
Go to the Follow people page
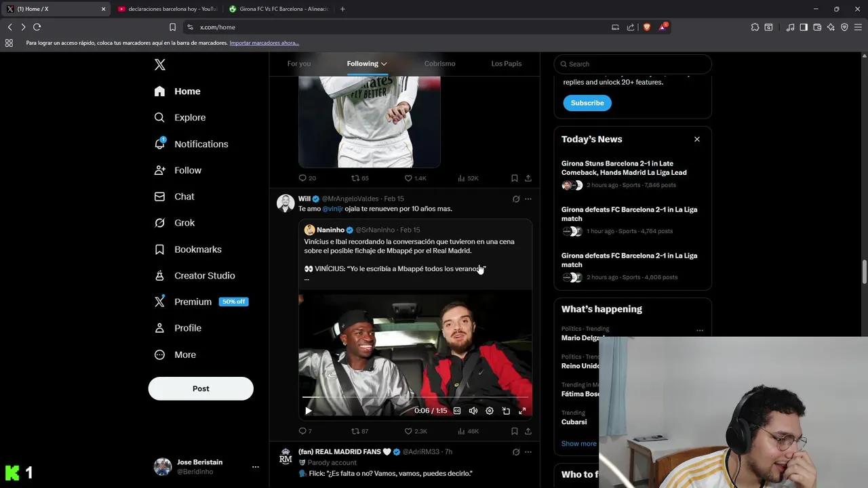[178, 170]
